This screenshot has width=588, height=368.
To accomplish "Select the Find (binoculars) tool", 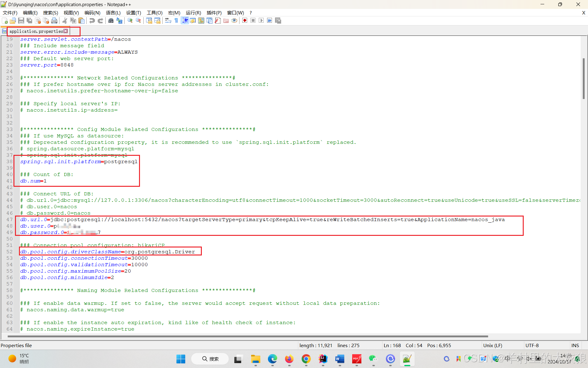I will [111, 21].
